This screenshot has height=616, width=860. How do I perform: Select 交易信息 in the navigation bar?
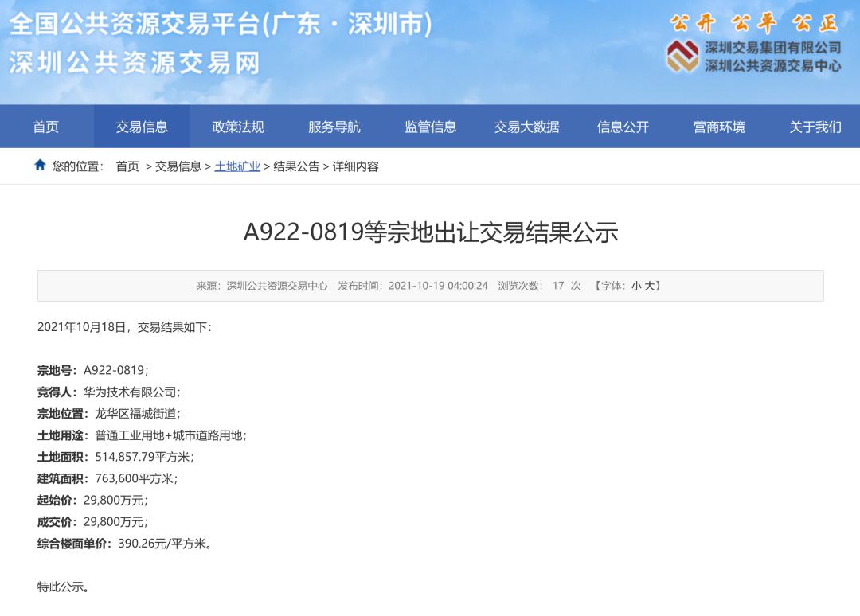142,127
